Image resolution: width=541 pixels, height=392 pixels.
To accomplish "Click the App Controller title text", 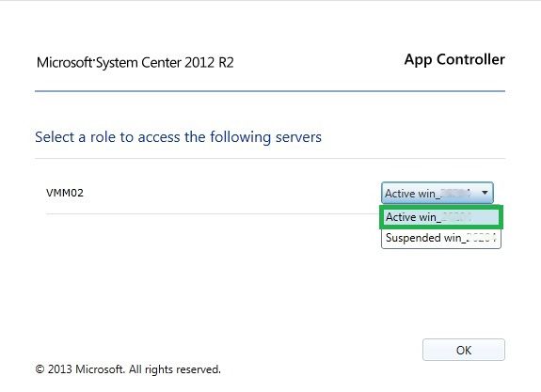I will click(x=454, y=59).
